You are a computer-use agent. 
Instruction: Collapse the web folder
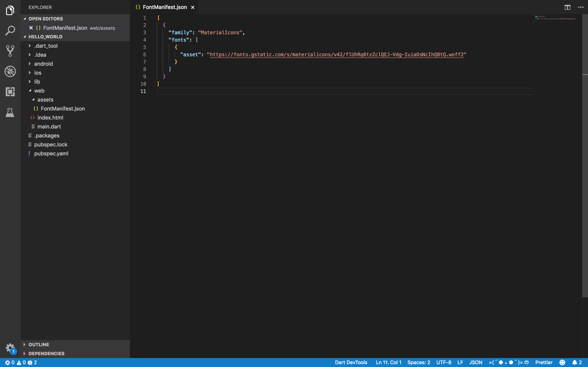point(39,91)
